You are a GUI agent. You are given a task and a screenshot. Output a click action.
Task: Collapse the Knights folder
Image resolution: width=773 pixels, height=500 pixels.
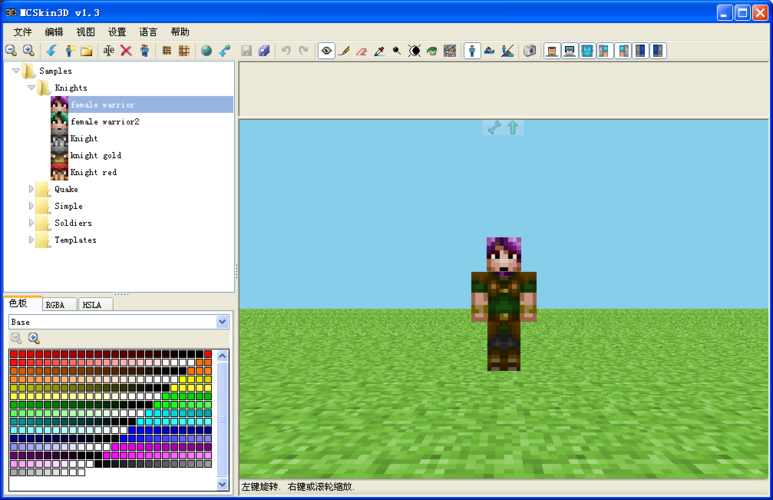(x=31, y=87)
